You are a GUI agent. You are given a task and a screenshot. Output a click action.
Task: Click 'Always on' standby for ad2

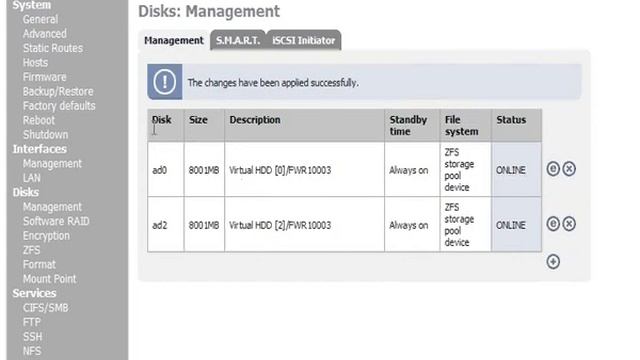coord(409,225)
